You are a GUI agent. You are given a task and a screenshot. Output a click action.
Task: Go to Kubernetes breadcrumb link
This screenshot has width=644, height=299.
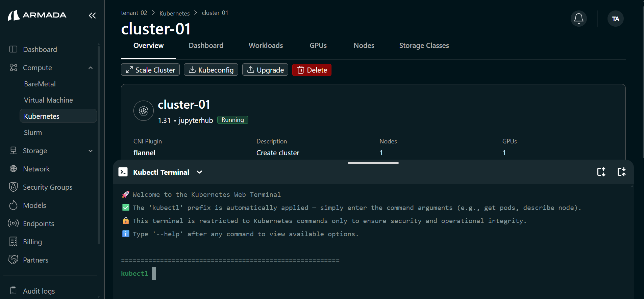tap(174, 13)
